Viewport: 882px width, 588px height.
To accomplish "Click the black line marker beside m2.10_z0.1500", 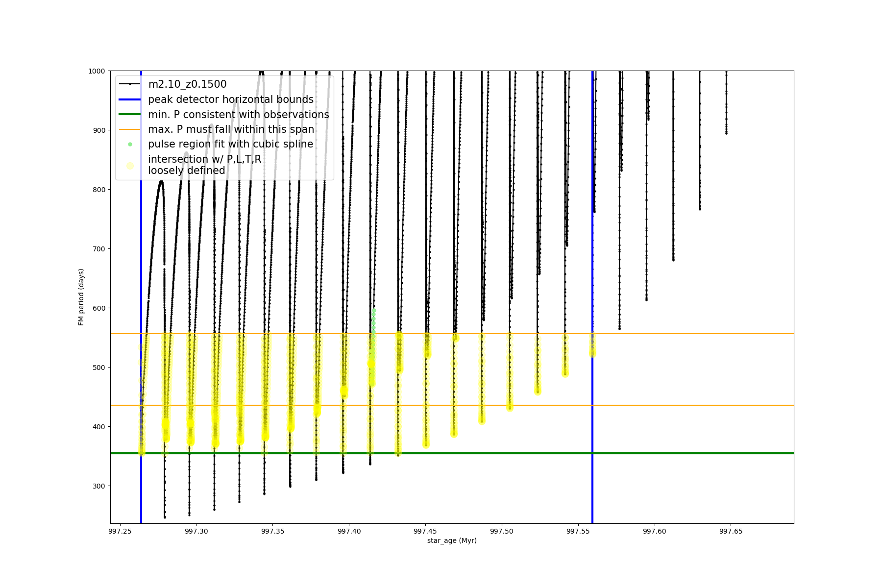I will [x=130, y=84].
